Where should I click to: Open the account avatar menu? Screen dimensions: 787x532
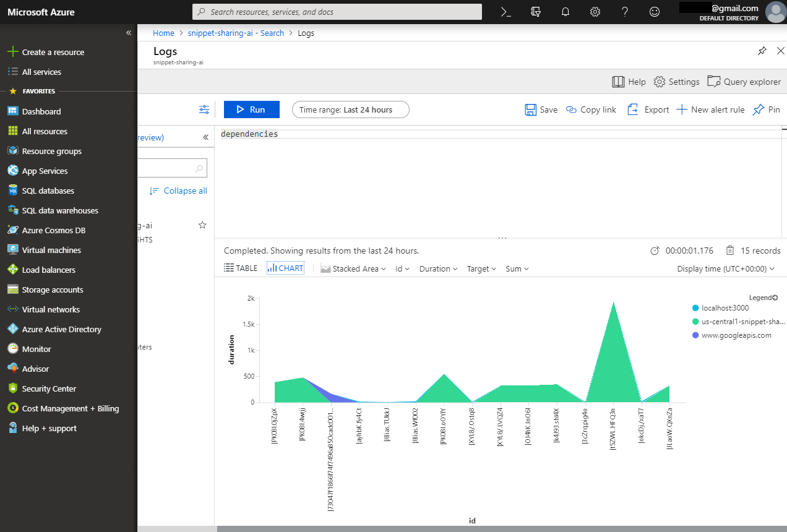(x=775, y=12)
